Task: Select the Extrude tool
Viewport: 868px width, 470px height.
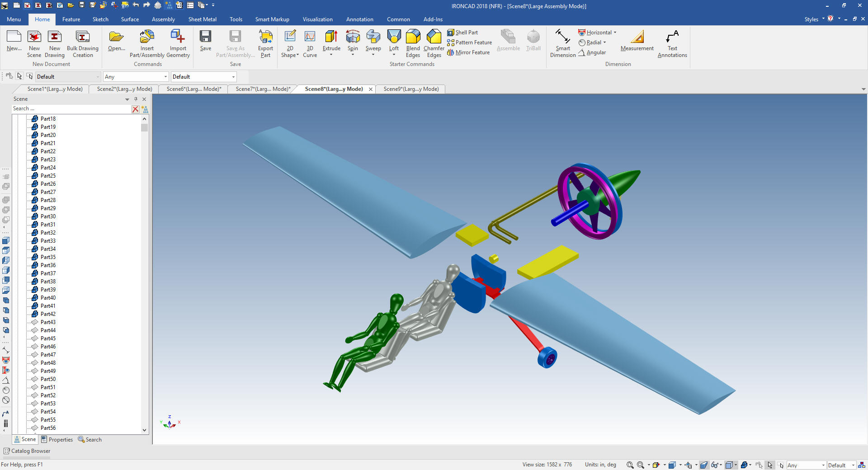Action: 331,37
